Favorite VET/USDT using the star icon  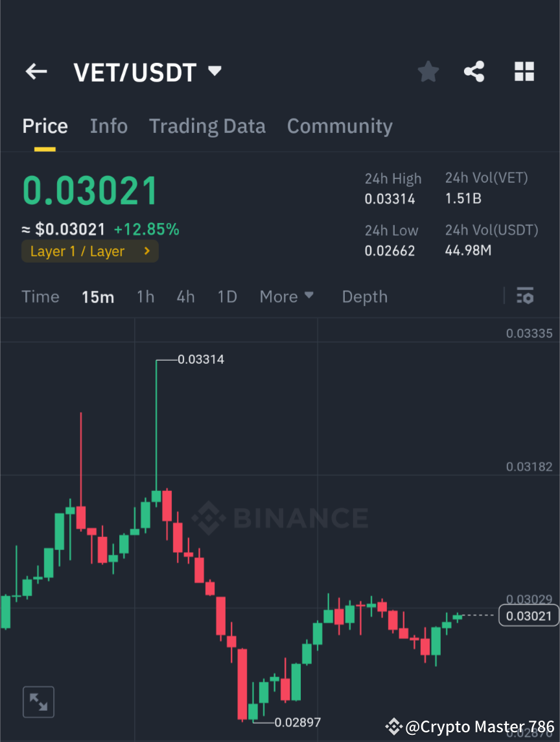pos(428,71)
